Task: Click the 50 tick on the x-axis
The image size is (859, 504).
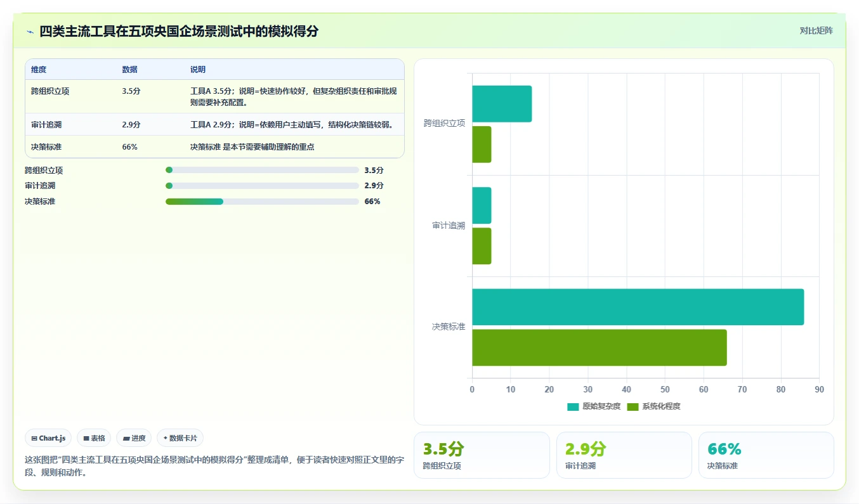Action: tap(665, 390)
